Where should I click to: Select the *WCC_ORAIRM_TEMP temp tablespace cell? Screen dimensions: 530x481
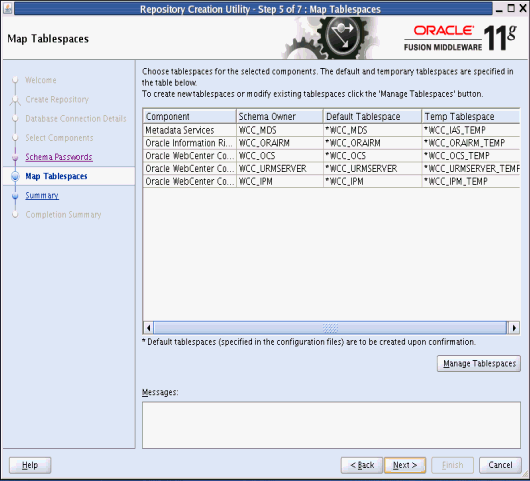(x=471, y=143)
